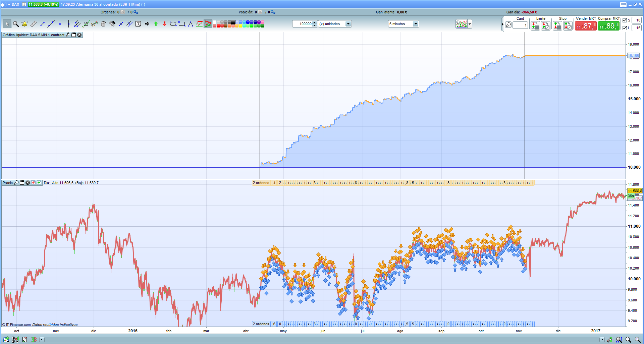The height and width of the screenshot is (344, 644).
Task: Click the red down-arrow icon in Precio panel
Action: tap(34, 183)
